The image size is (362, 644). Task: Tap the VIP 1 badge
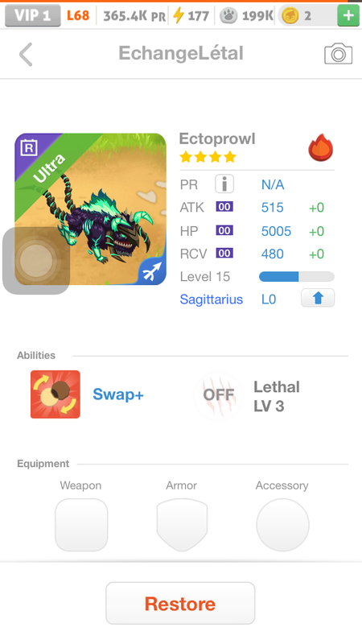33,15
